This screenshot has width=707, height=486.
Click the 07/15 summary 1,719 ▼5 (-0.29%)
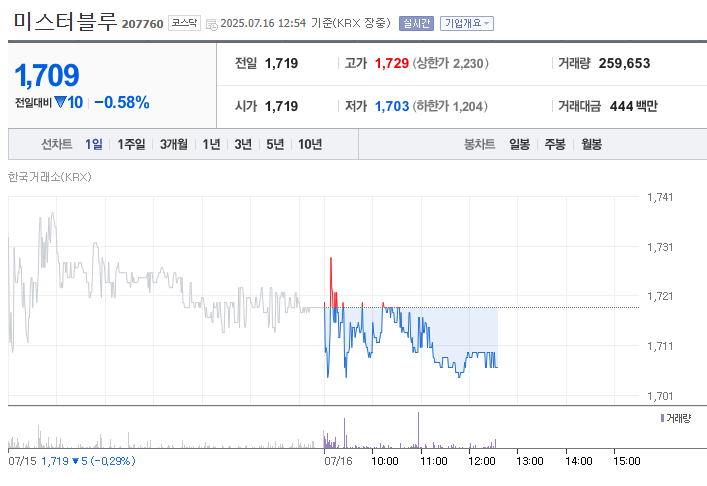88,461
